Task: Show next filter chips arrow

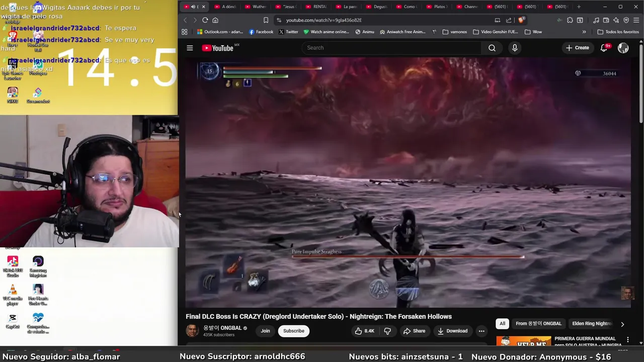Action: (x=622, y=324)
